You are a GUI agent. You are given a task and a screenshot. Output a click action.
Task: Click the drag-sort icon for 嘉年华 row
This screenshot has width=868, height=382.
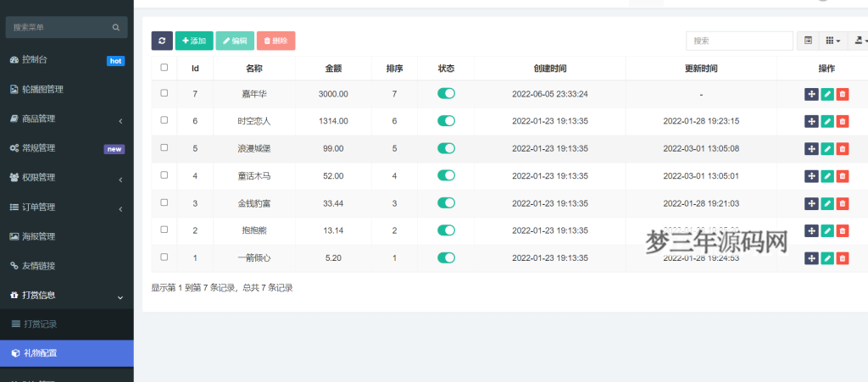click(x=811, y=94)
